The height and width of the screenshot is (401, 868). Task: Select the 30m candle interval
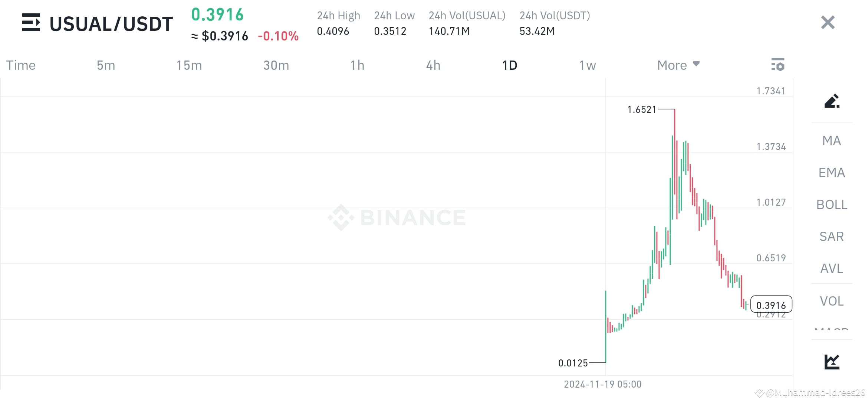(276, 65)
